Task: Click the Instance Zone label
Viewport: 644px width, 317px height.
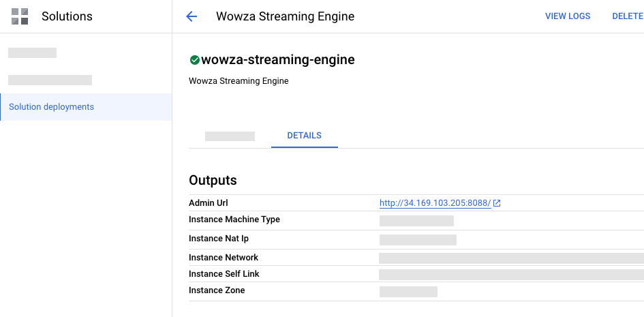Action: 217,290
